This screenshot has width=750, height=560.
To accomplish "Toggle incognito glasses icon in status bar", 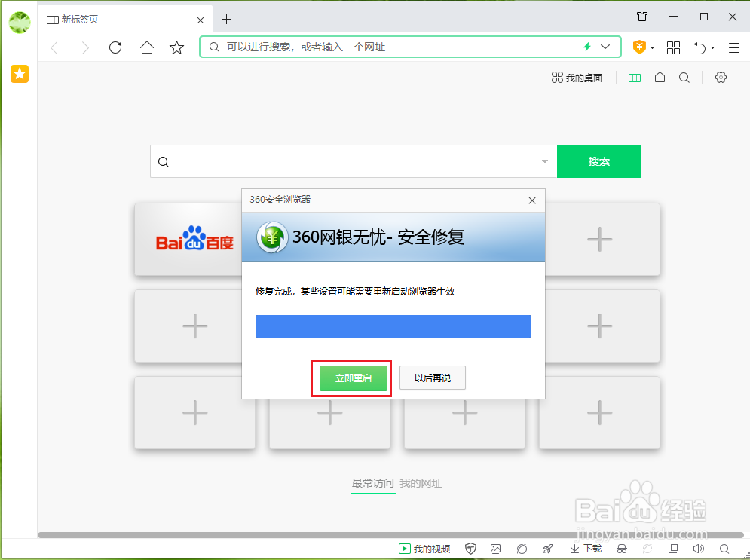I will (622, 549).
